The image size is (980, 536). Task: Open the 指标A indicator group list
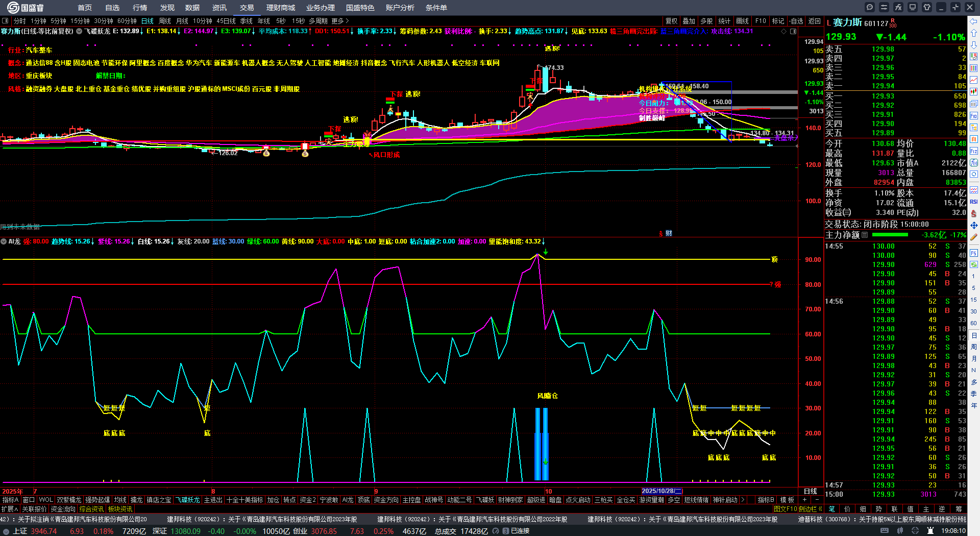coord(10,500)
